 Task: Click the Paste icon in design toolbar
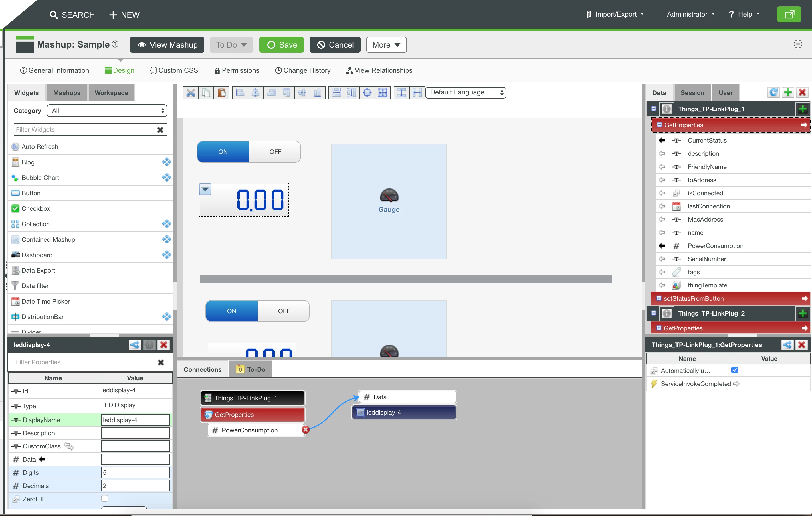point(221,93)
